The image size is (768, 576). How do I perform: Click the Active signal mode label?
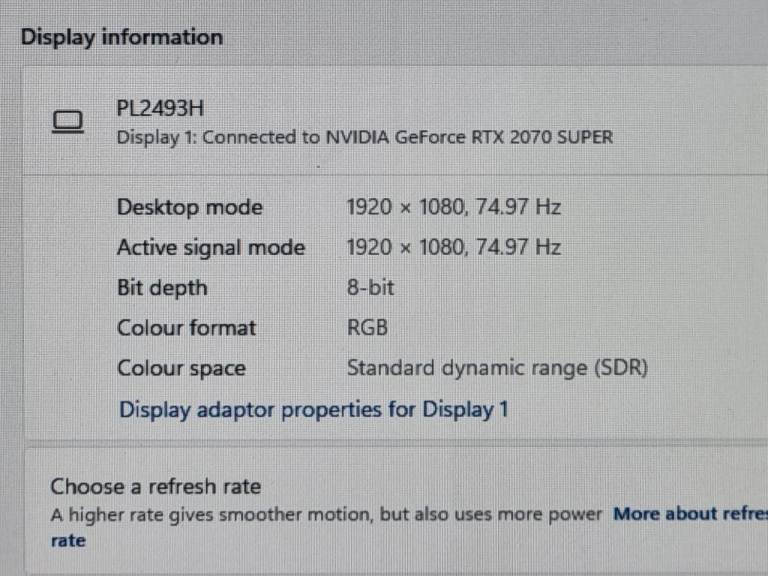210,248
